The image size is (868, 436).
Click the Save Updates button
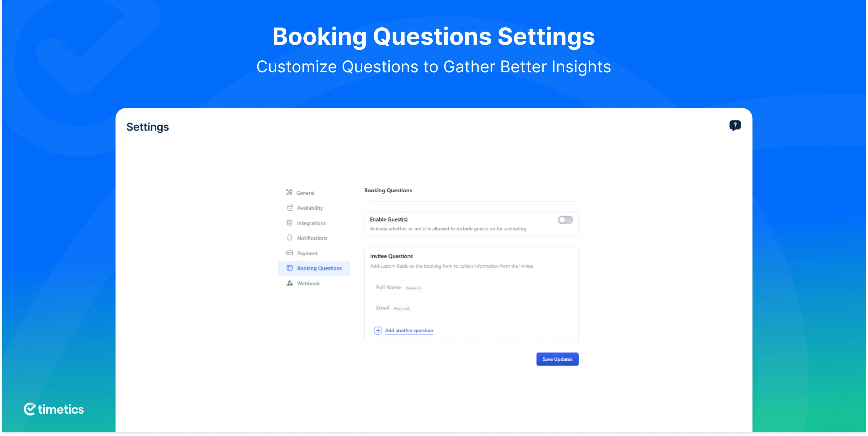coord(557,359)
